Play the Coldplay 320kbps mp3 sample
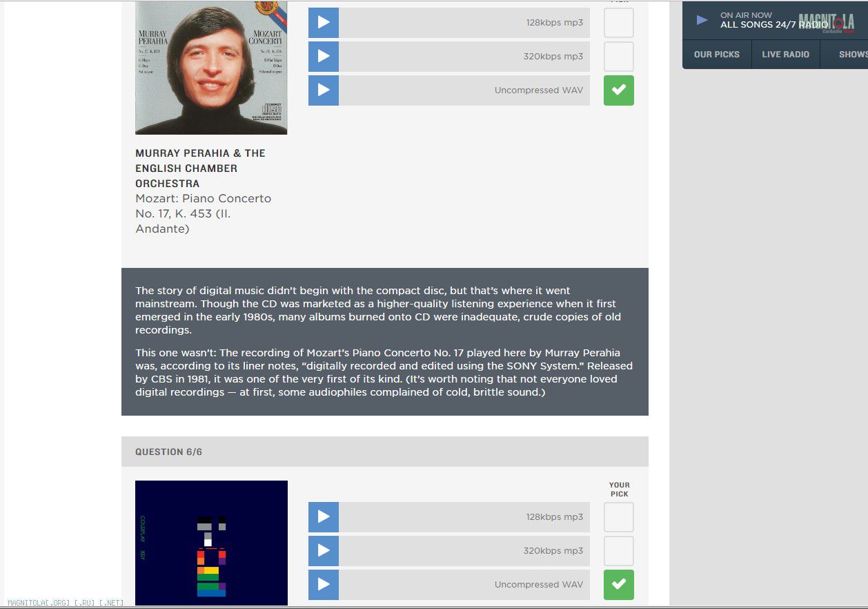 click(324, 551)
